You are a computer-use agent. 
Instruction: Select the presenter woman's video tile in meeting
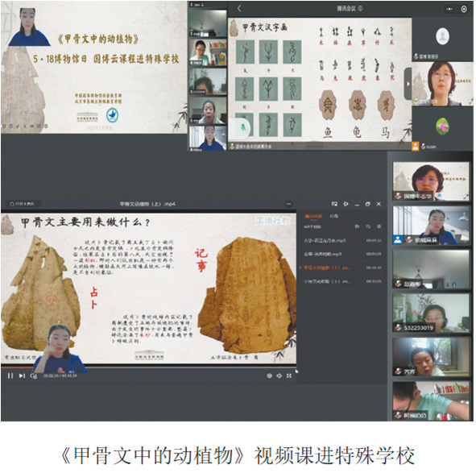[442, 84]
